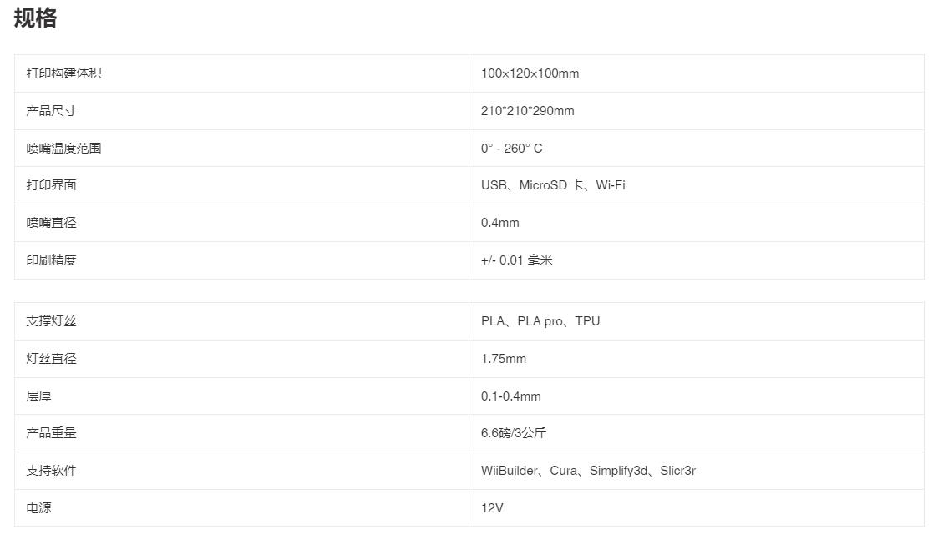Click the 喷嘴温度范围 label
933x560 pixels.
(x=63, y=149)
